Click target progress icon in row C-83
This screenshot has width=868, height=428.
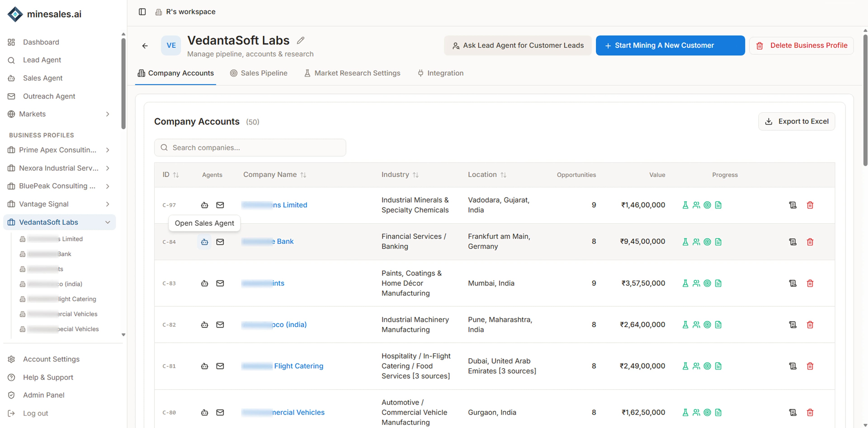tap(707, 283)
